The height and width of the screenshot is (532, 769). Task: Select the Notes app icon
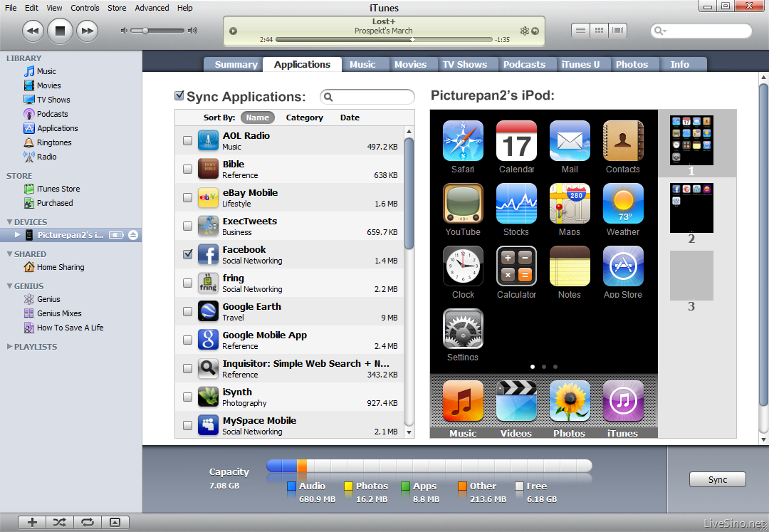click(570, 266)
